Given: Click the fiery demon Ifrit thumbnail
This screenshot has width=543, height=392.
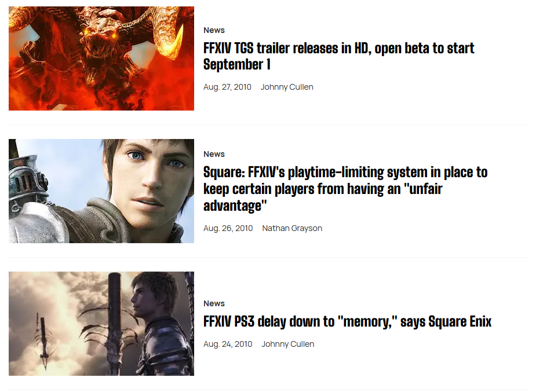Looking at the screenshot, I should click(101, 58).
